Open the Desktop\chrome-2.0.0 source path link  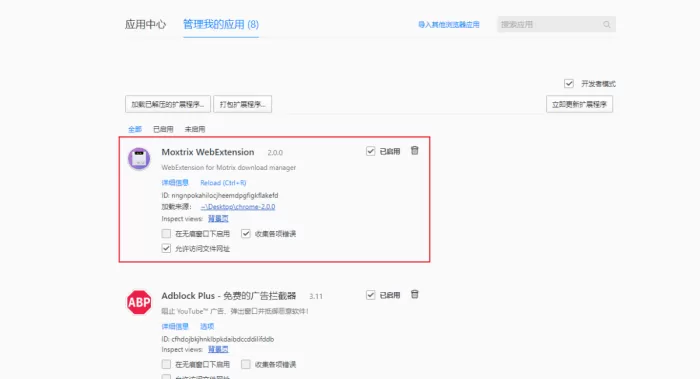[238, 207]
